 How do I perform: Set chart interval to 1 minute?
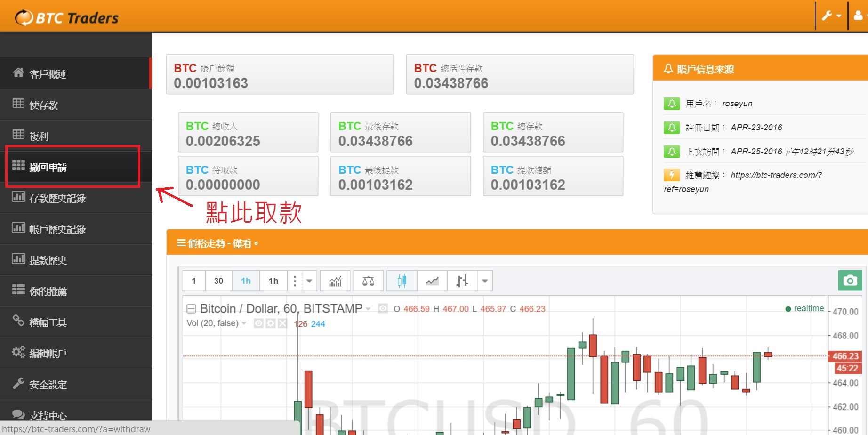194,281
